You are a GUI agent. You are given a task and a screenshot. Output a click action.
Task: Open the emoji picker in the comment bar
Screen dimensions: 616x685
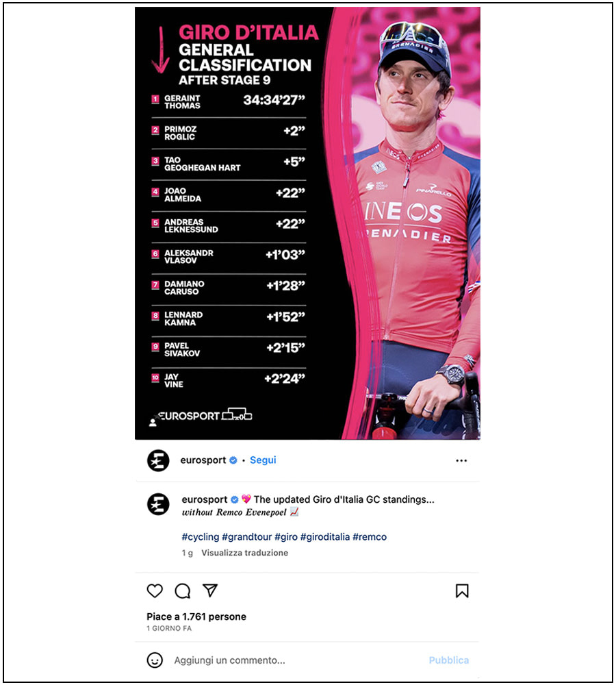[155, 660]
